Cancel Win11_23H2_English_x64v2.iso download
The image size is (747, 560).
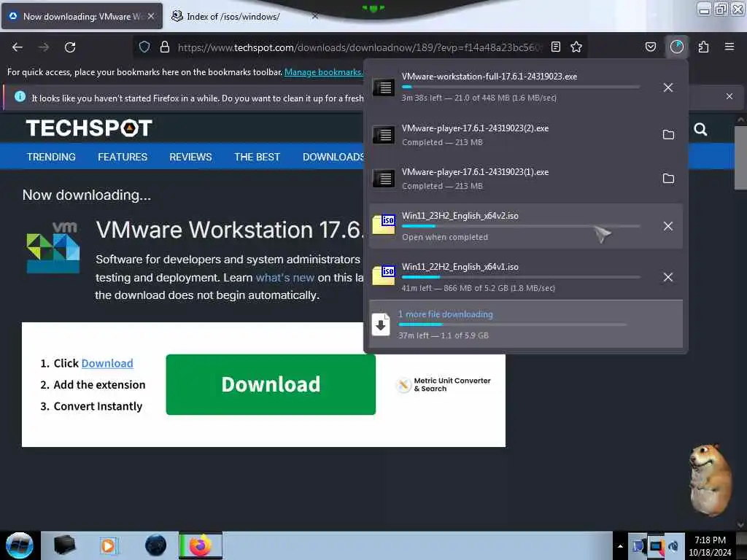point(668,226)
